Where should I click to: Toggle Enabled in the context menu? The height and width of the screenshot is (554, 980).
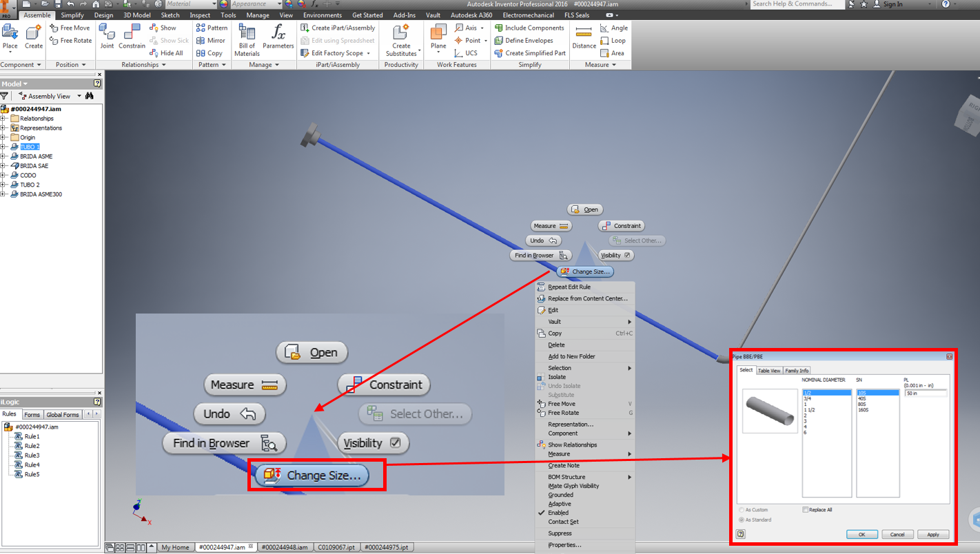584,513
